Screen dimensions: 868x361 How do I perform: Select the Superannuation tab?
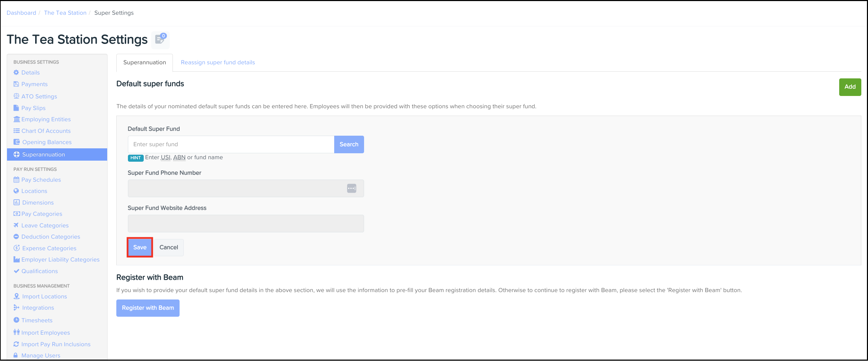144,63
